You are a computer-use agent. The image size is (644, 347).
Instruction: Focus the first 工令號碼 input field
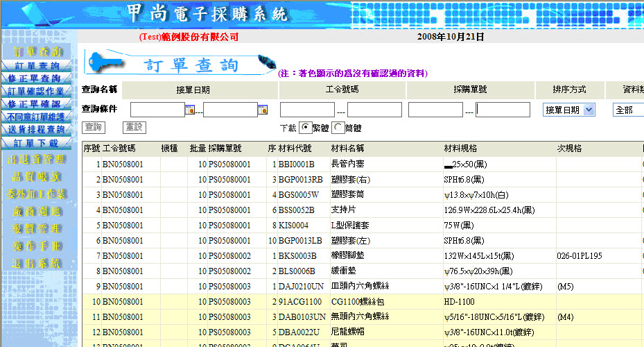[307, 110]
